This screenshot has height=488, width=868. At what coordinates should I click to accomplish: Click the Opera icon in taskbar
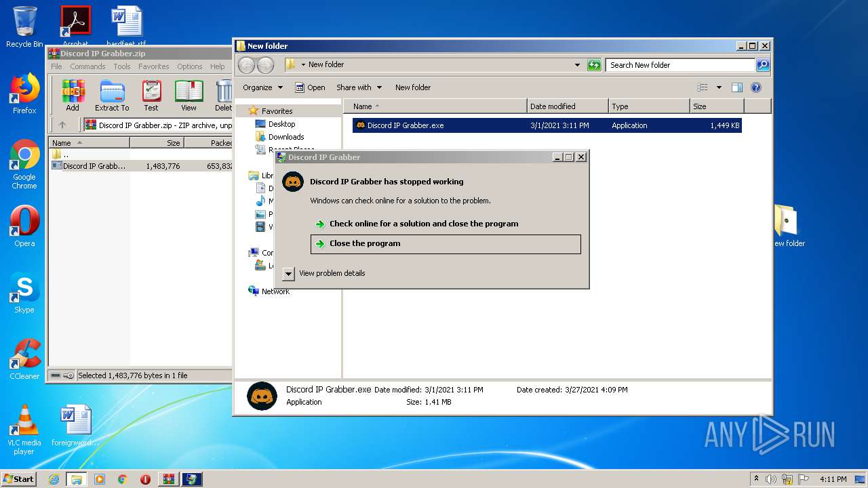pos(145,479)
